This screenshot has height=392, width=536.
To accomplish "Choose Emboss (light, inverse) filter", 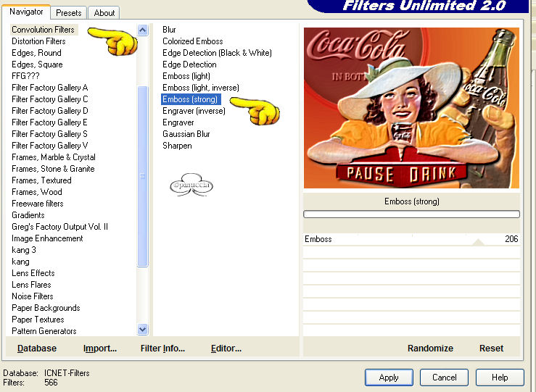I will 201,88.
